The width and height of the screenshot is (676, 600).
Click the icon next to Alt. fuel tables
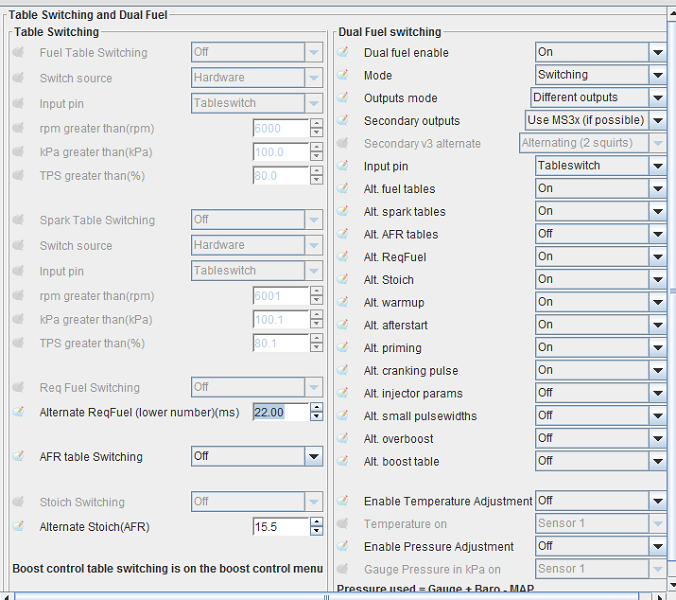[x=343, y=189]
